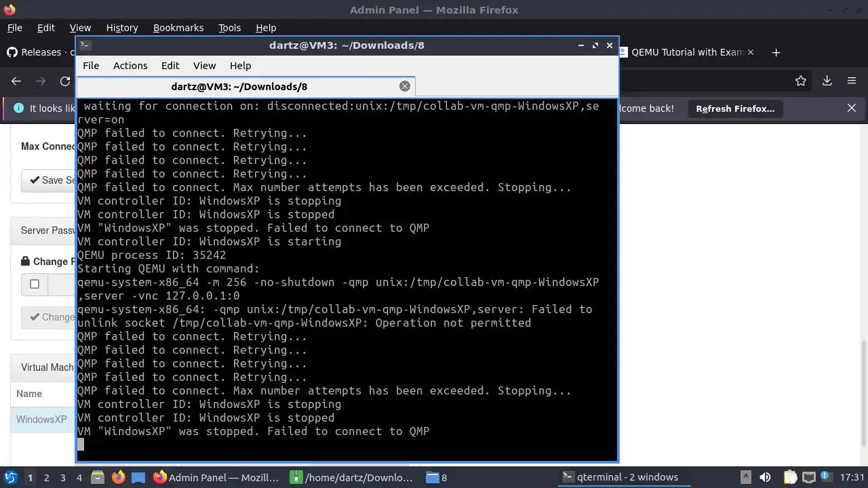Launch the file manager from the panel
The height and width of the screenshot is (488, 868).
point(98,478)
